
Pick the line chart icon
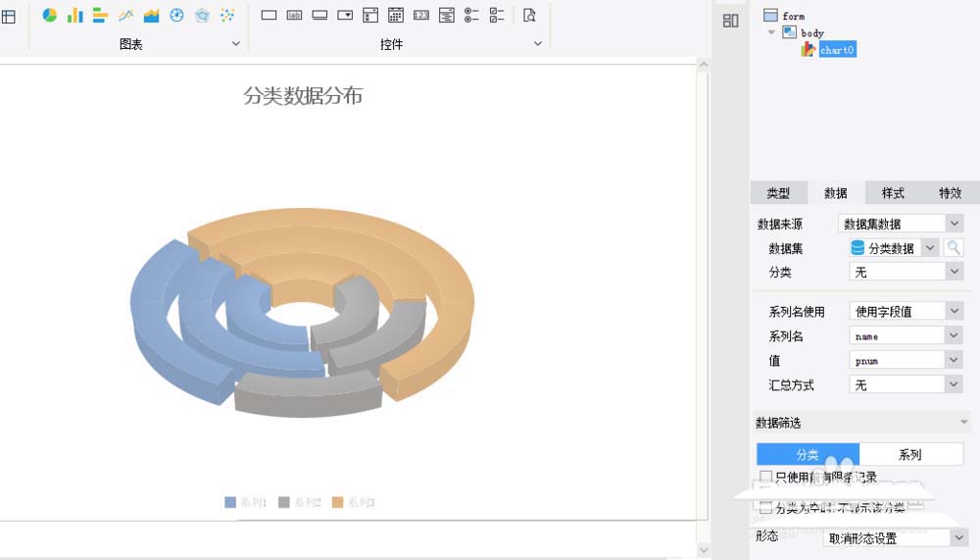click(x=125, y=15)
